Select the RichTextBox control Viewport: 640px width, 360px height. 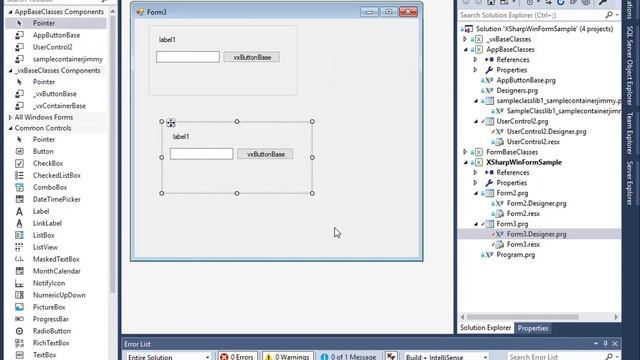pyautogui.click(x=51, y=343)
